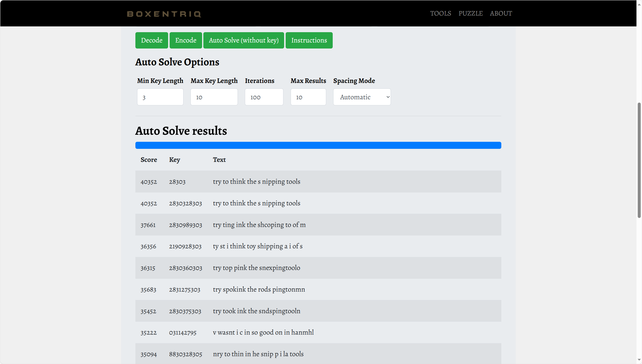
Task: Click the page vertical scrollbar thumb
Action: pyautogui.click(x=639, y=160)
